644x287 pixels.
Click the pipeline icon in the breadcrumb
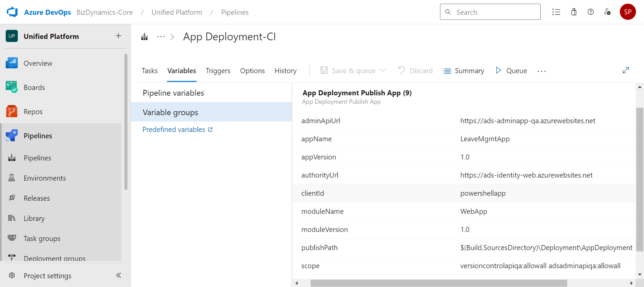(145, 37)
